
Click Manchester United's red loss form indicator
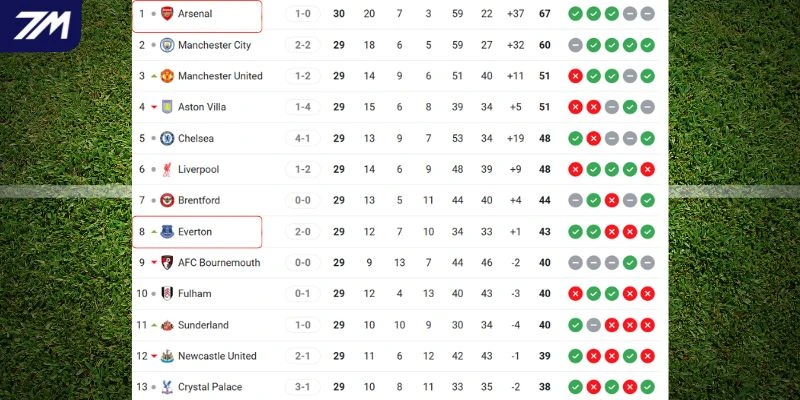(x=575, y=76)
